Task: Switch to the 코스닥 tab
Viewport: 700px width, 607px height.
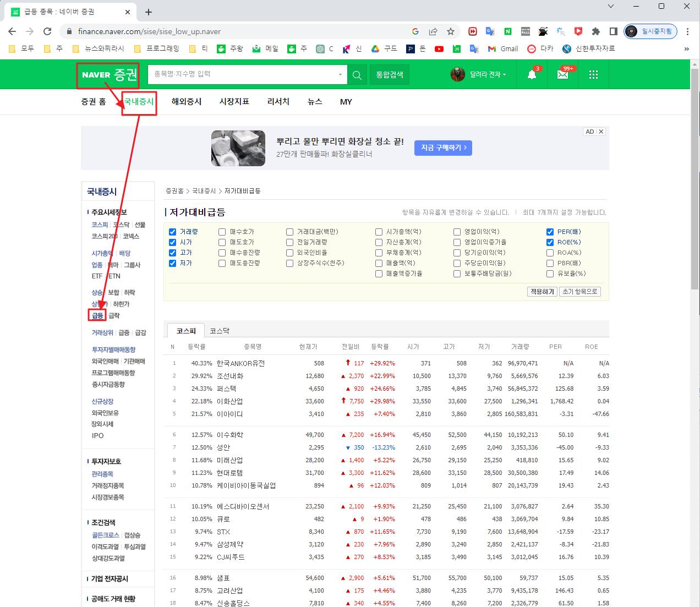Action: tap(220, 331)
